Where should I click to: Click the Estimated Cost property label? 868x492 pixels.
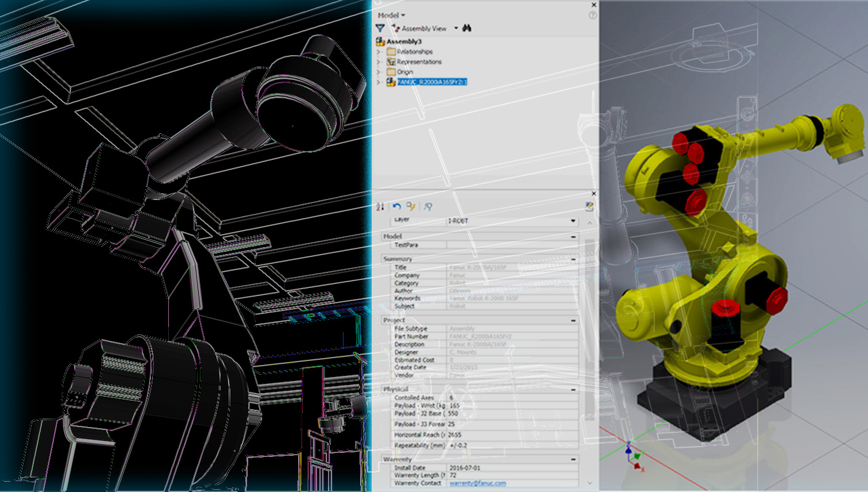click(x=414, y=360)
